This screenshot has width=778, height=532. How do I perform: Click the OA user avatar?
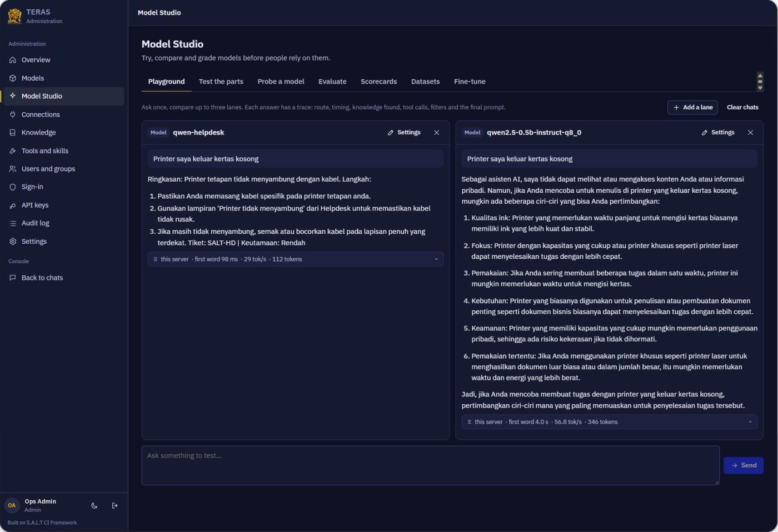click(12, 505)
